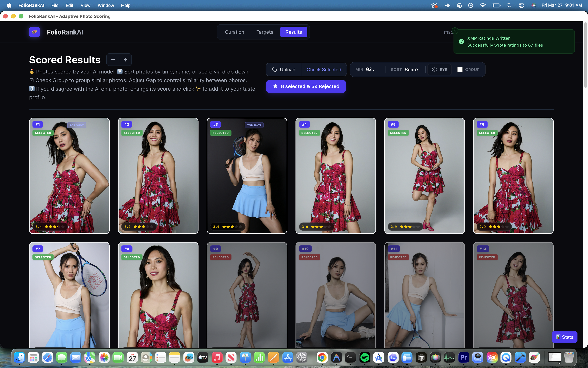Toggle REJECTED badge on photo #9
Screen dimensions: 588x368
pyautogui.click(x=221, y=257)
